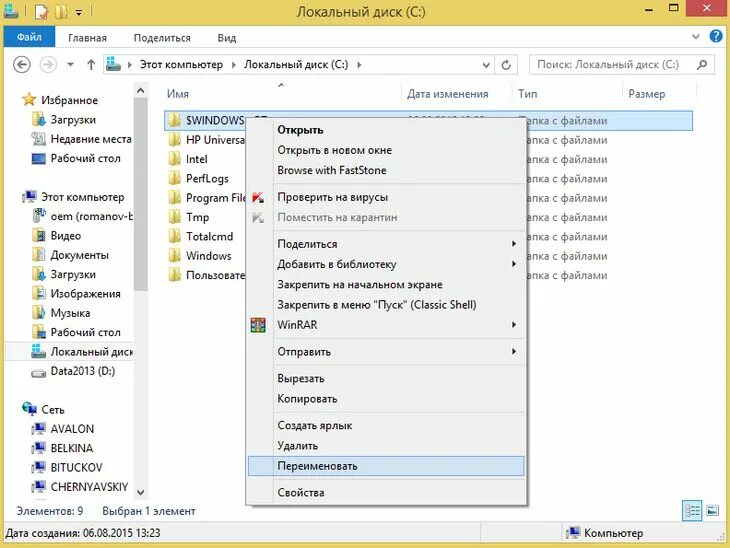This screenshot has width=730, height=548.
Task: Select the PerfLogs folder icon
Action: 175,178
